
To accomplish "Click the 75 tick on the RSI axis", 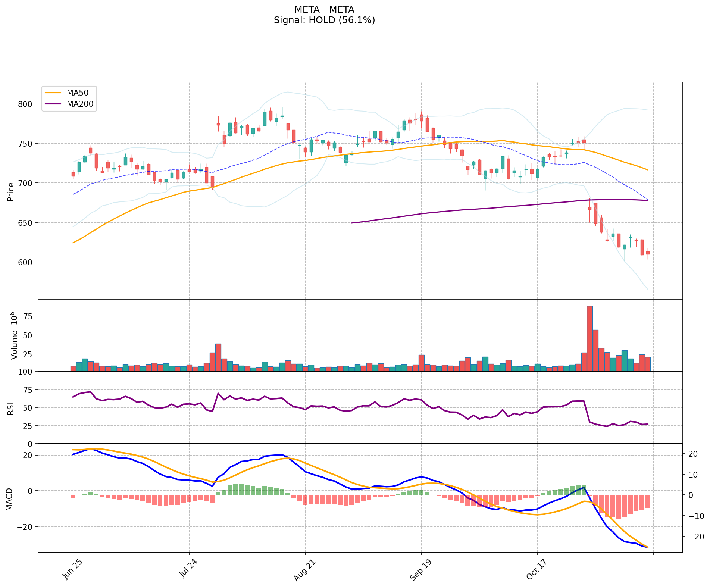I will pos(28,390).
